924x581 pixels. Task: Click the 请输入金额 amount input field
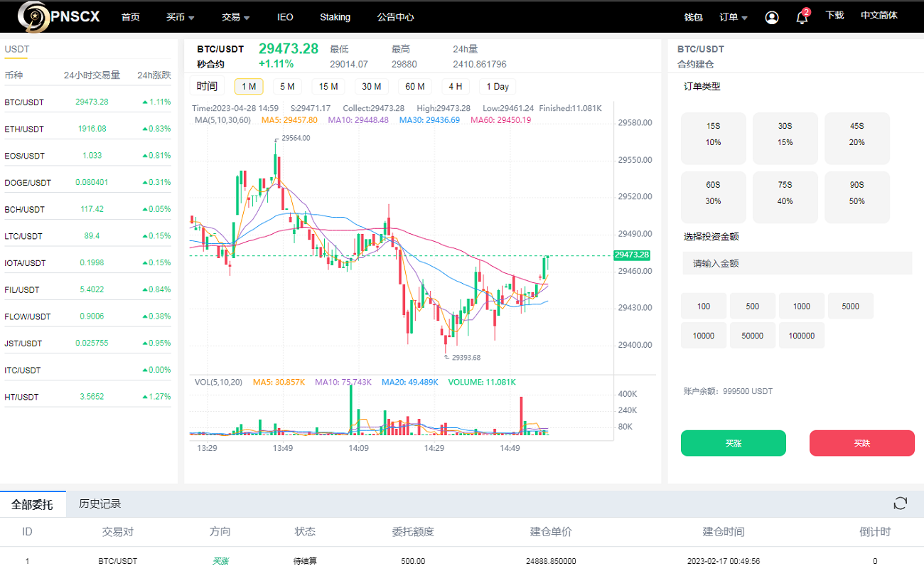(x=796, y=262)
